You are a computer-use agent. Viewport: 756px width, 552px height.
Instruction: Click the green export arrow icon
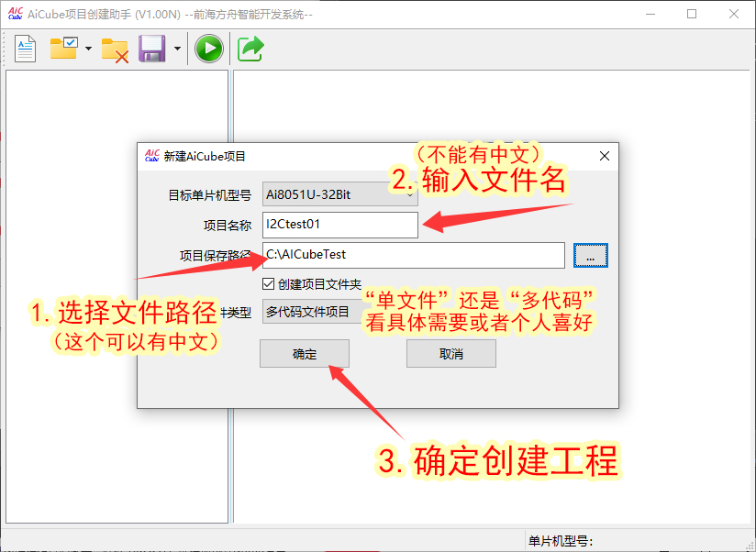(x=250, y=49)
